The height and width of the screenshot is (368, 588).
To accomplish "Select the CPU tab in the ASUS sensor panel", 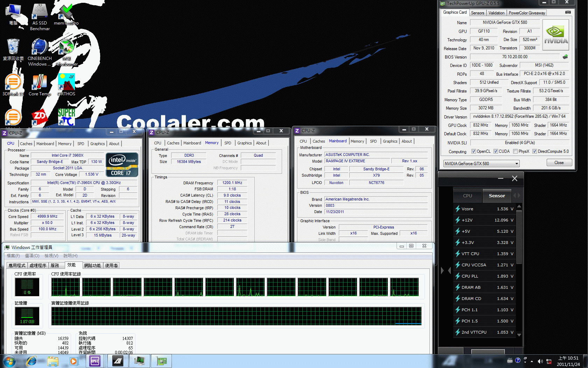I will tap(468, 196).
